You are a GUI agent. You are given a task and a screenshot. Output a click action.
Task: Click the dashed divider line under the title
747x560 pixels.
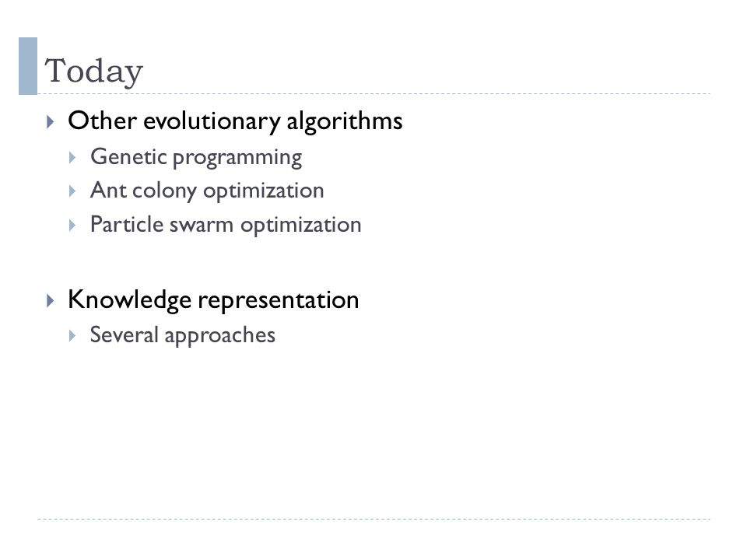[374, 94]
